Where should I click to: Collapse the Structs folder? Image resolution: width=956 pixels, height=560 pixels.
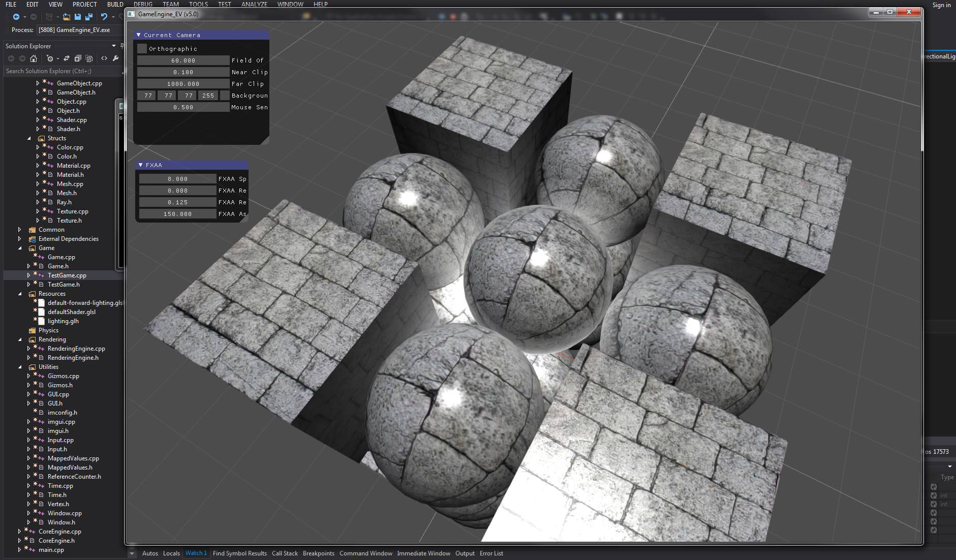tap(29, 138)
